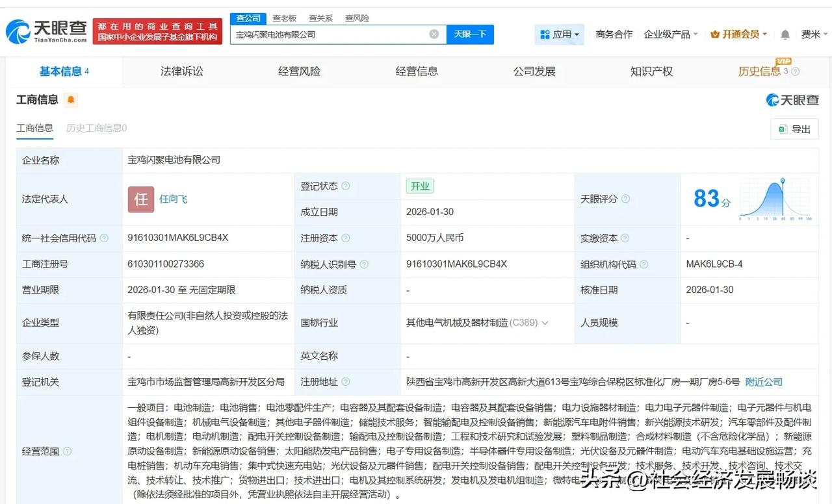Screen dimensions: 832x504
Task: Select 宝鸡市市场监督管理局高新开发区分局 registrar text
Action: point(206,382)
